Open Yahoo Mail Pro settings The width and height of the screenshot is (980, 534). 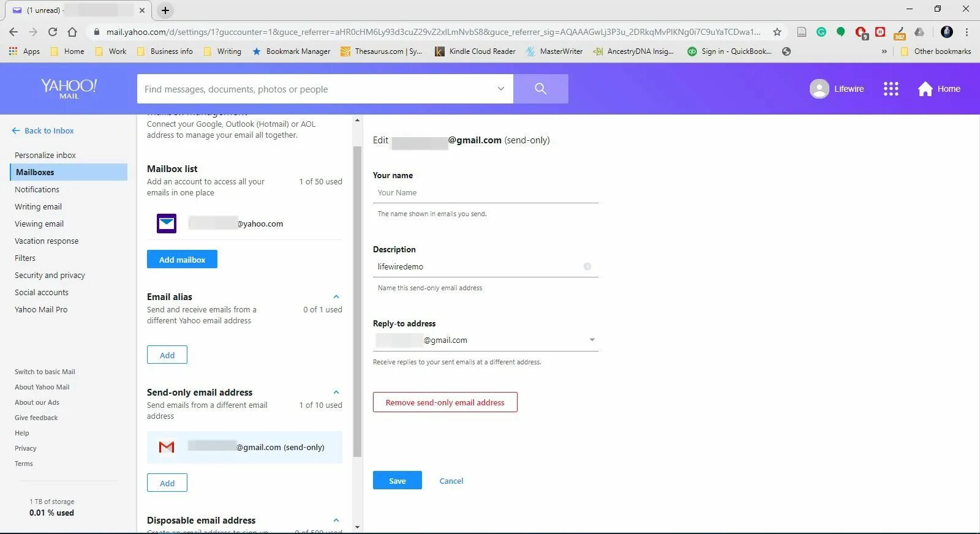tap(41, 309)
